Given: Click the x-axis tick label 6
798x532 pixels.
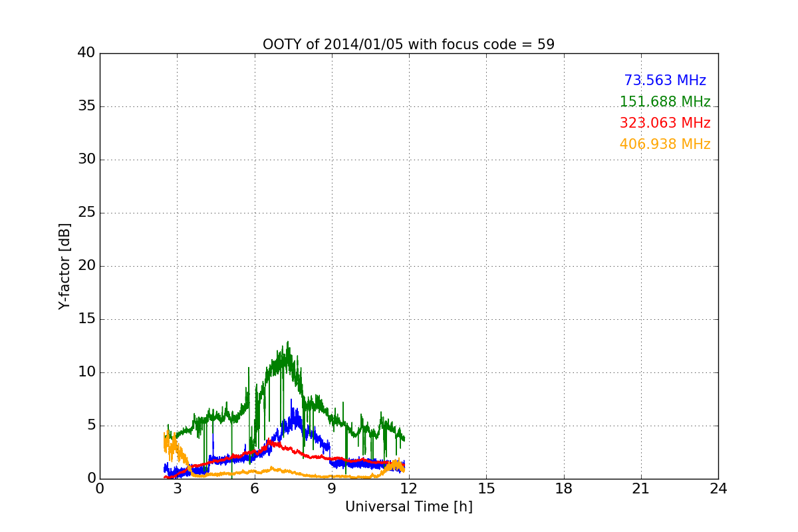Looking at the screenshot, I should (x=254, y=489).
